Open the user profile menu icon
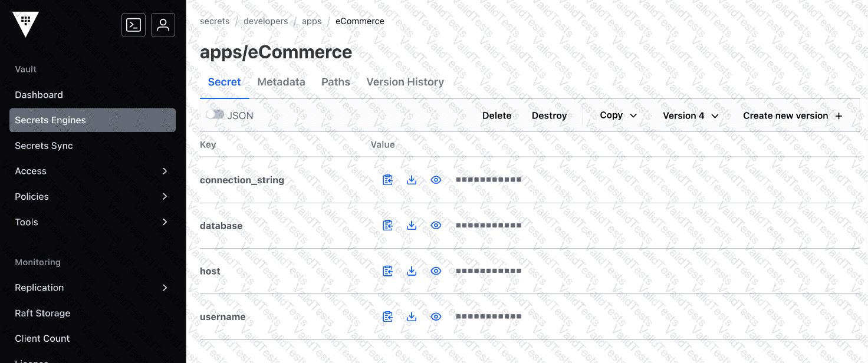 [x=163, y=25]
